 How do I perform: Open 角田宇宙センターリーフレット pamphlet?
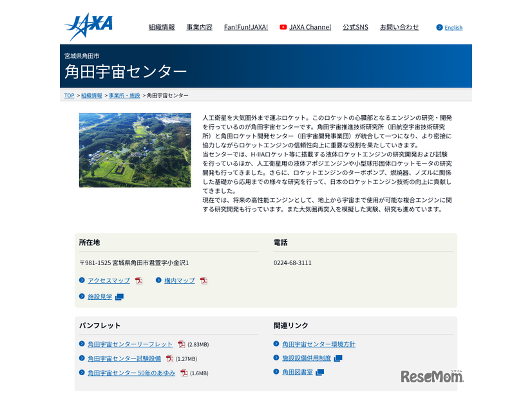click(x=130, y=344)
